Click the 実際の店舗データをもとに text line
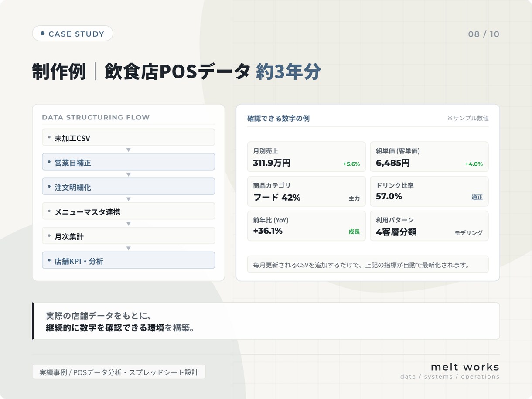 [x=99, y=315]
